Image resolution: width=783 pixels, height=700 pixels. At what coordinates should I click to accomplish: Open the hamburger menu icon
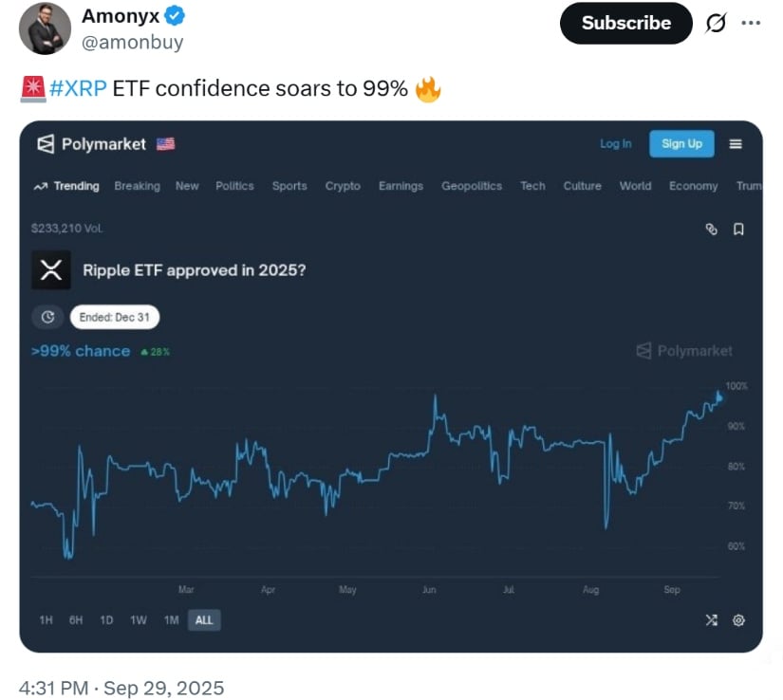pyautogui.click(x=736, y=144)
